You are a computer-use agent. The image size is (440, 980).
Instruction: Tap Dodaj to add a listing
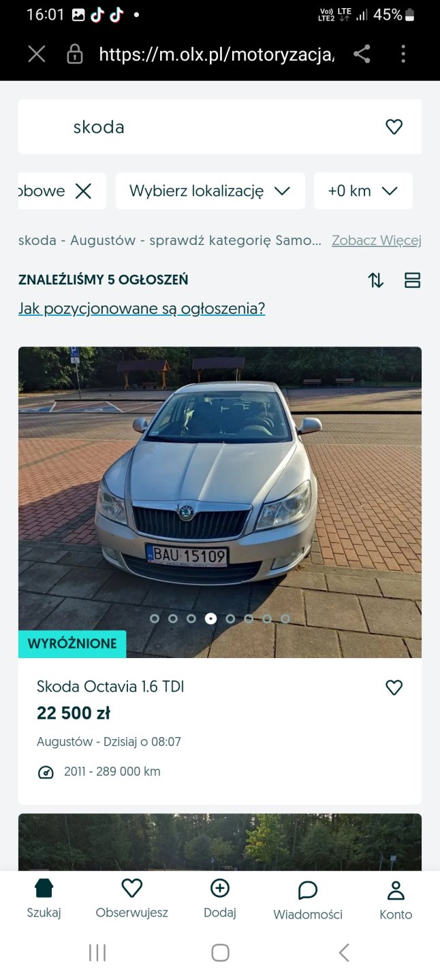tap(220, 898)
